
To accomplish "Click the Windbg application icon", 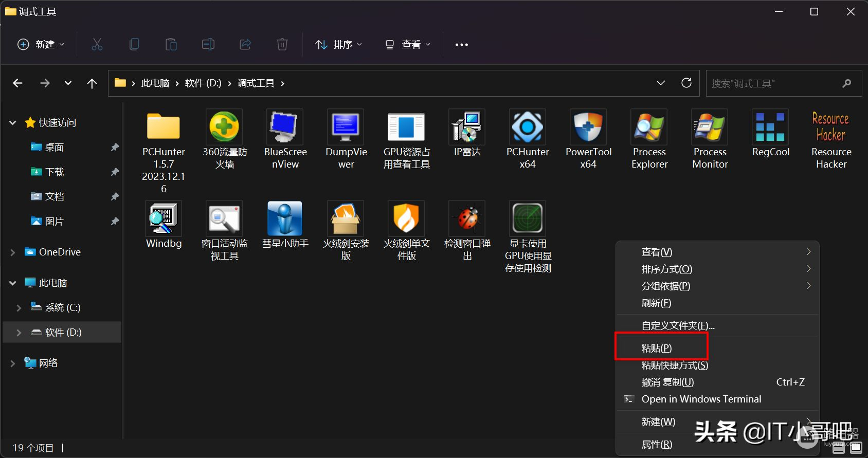I will [164, 219].
